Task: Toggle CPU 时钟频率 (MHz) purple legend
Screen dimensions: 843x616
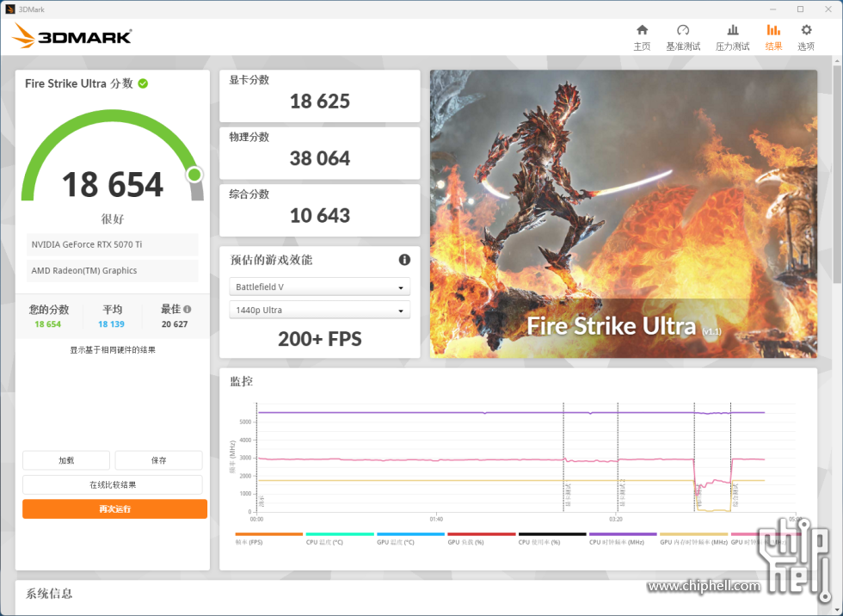Action: tap(623, 539)
